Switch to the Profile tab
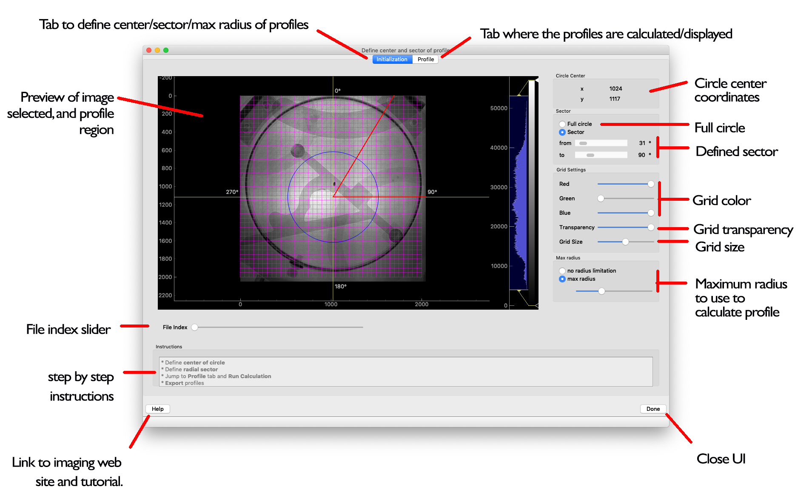The height and width of the screenshot is (504, 812). coord(425,60)
